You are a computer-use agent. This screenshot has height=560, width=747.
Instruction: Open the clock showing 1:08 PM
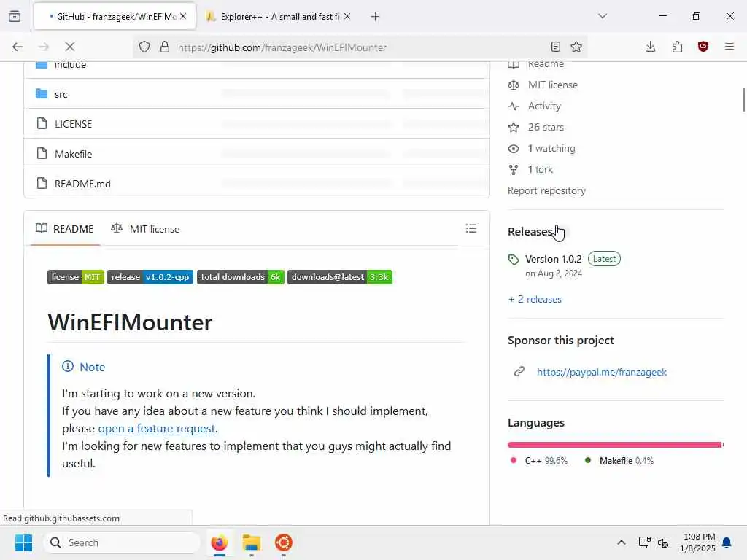(697, 542)
